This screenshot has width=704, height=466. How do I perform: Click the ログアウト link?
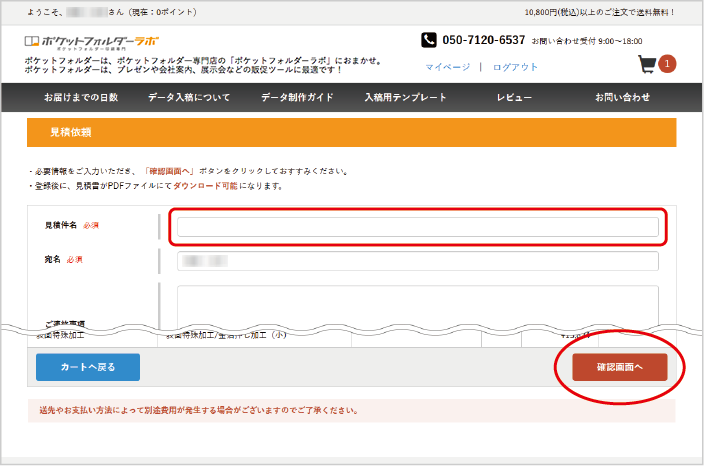pos(515,67)
